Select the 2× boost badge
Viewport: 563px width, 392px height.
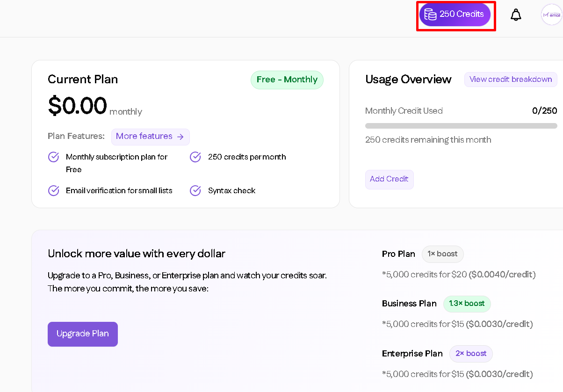(471, 354)
